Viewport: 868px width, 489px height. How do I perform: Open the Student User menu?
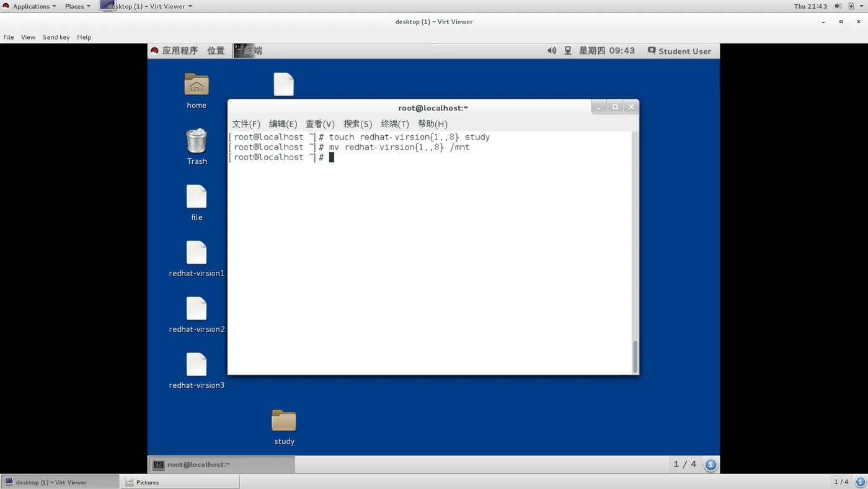point(680,51)
